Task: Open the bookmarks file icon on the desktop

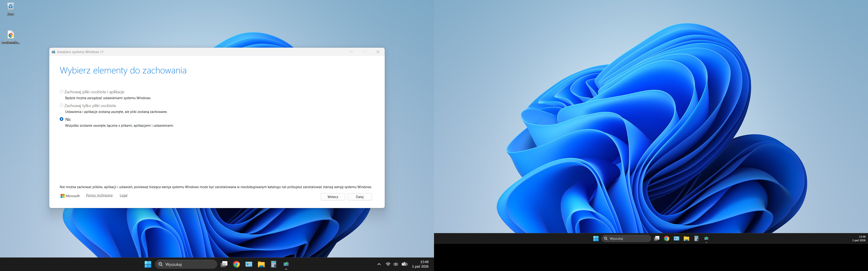Action: tap(10, 37)
